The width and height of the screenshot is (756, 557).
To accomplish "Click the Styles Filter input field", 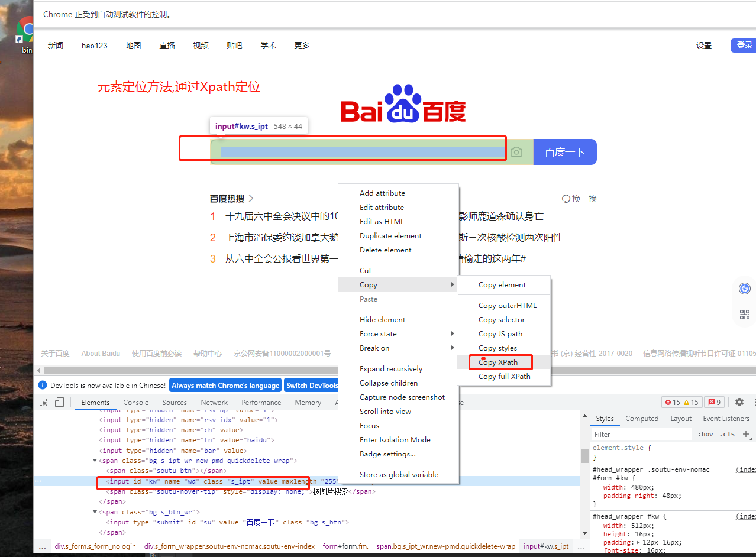I will [642, 434].
